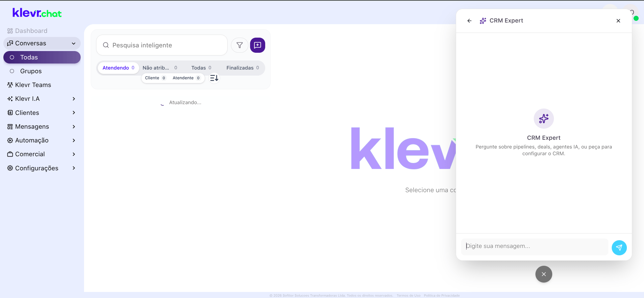
Task: Select Grupos in the sidebar
Action: [x=42, y=71]
